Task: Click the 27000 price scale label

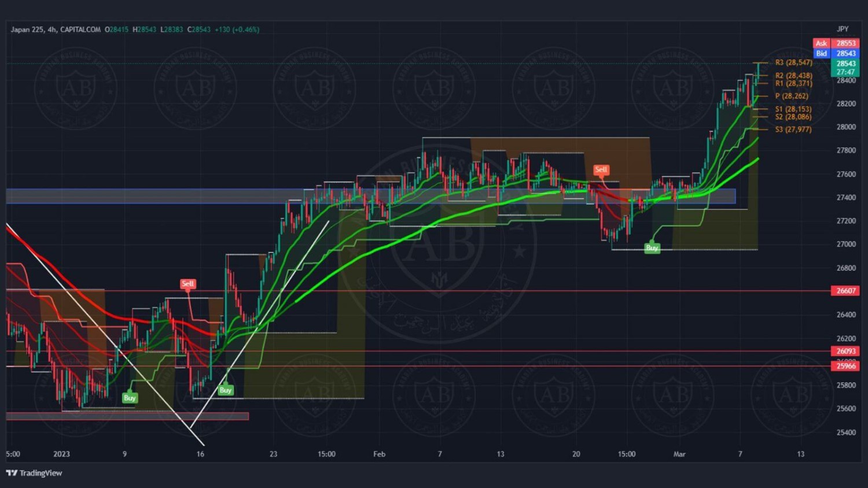Action: [846, 245]
